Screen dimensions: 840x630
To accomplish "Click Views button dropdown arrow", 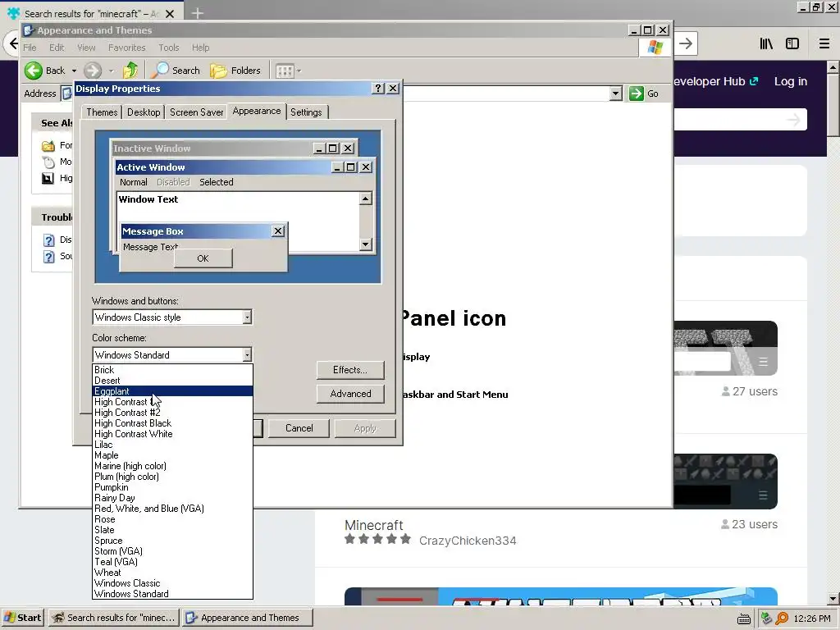I will (299, 71).
